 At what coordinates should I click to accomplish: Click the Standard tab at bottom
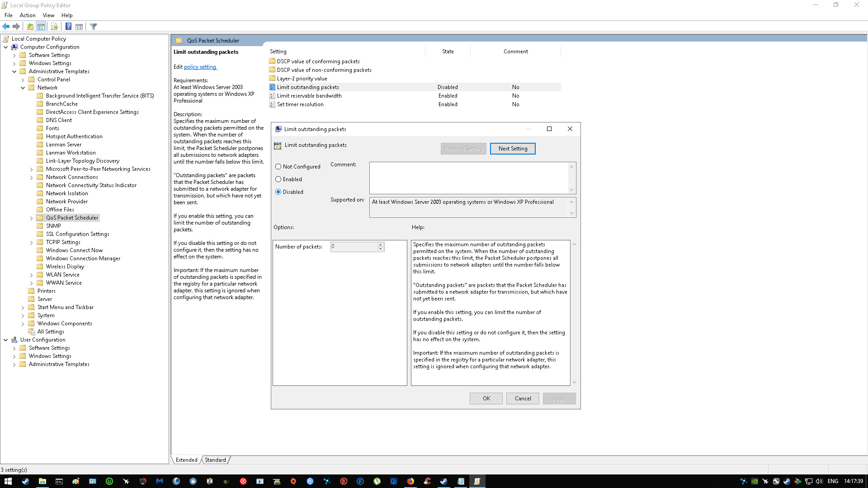tap(215, 460)
